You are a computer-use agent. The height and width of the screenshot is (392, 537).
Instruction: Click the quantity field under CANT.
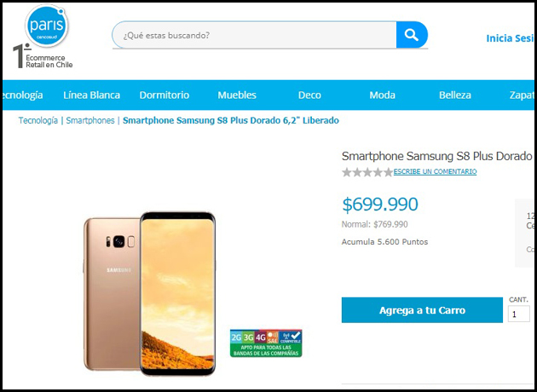[x=519, y=314]
